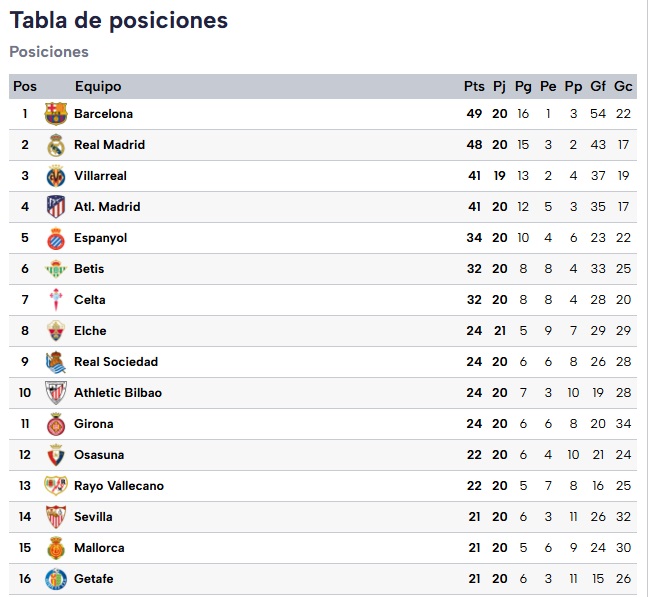Click the Pts column header

(x=474, y=87)
